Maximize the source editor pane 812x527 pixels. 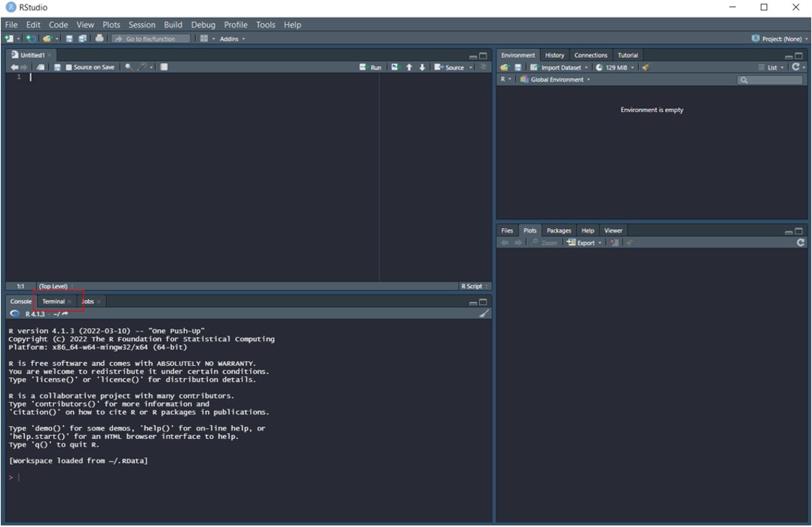483,56
